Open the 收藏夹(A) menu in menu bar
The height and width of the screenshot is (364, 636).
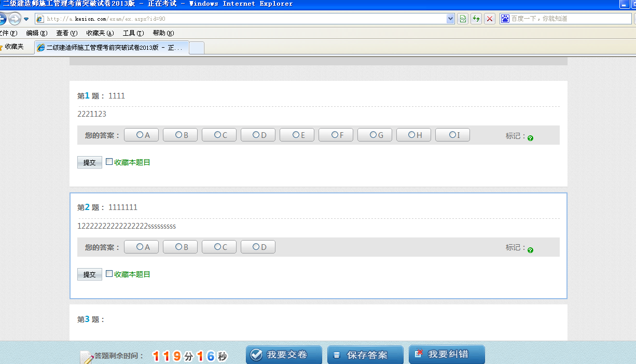click(x=100, y=33)
